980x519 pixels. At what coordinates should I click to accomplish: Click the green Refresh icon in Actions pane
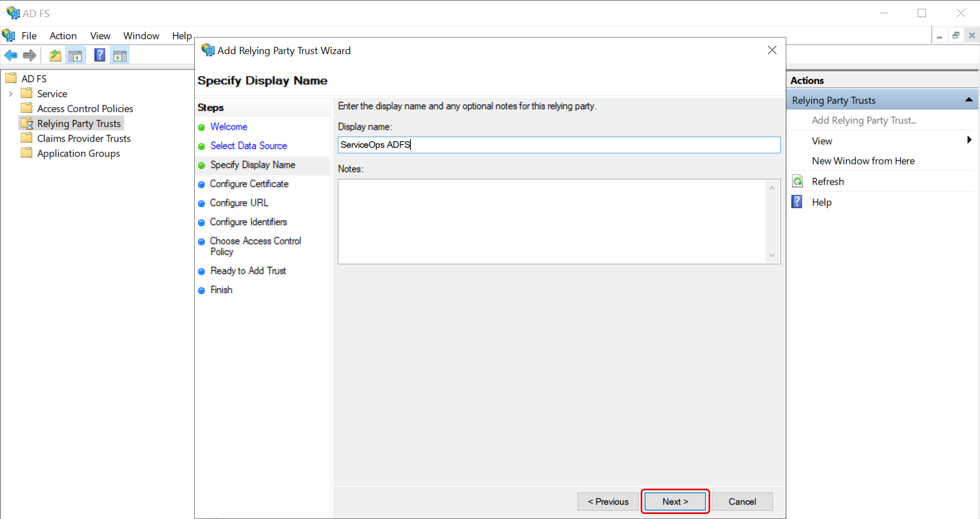797,182
